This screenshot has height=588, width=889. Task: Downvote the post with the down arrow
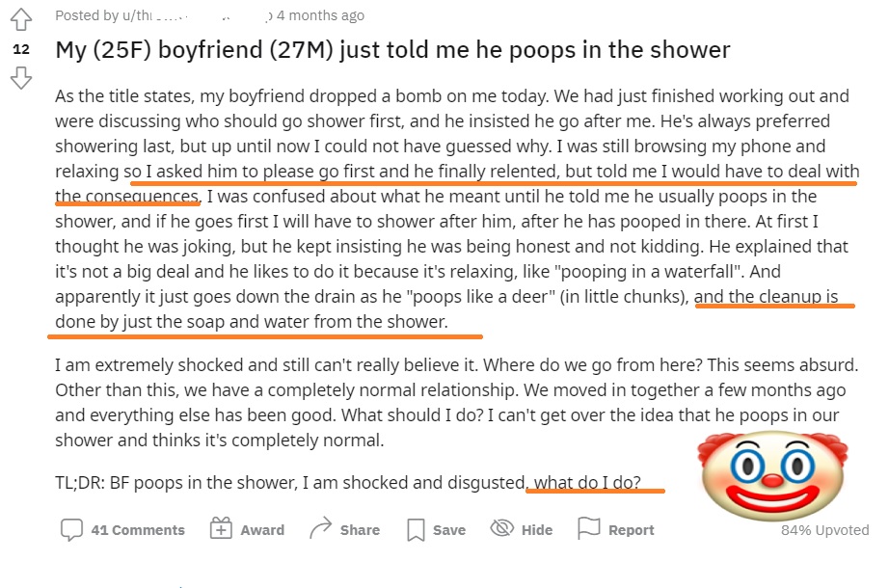click(x=21, y=78)
